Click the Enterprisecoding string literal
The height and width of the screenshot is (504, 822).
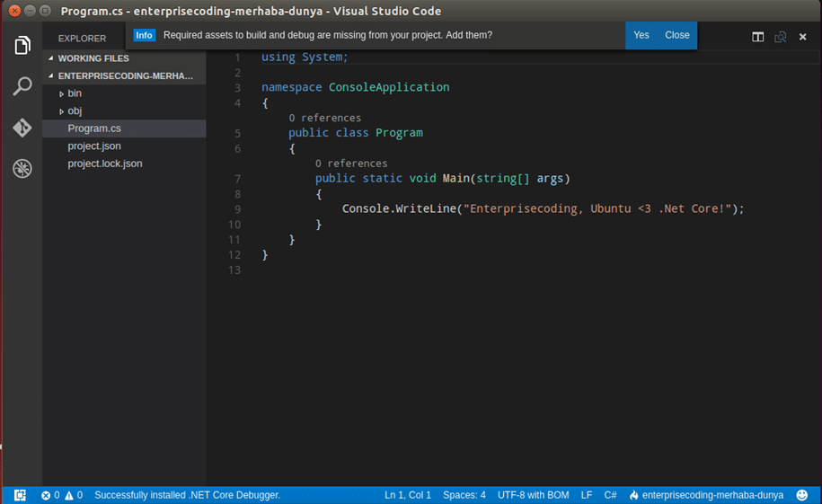(597, 208)
